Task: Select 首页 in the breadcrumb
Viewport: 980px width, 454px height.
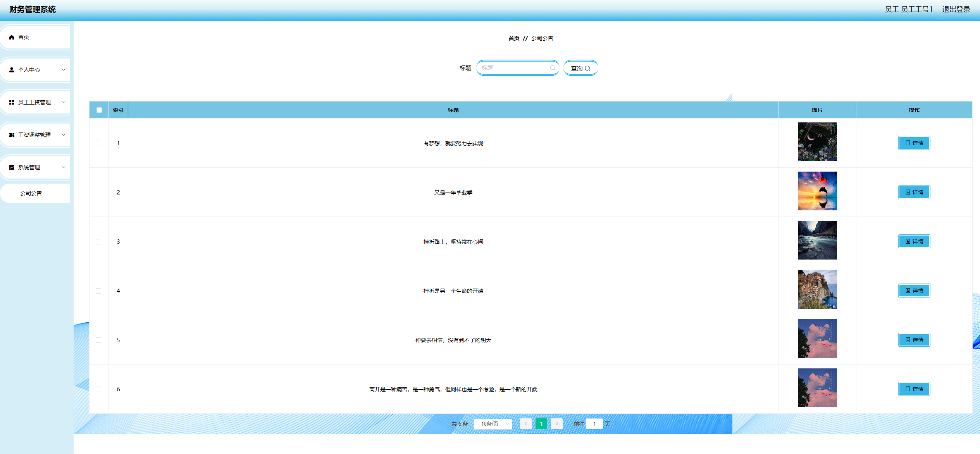Action: point(514,38)
